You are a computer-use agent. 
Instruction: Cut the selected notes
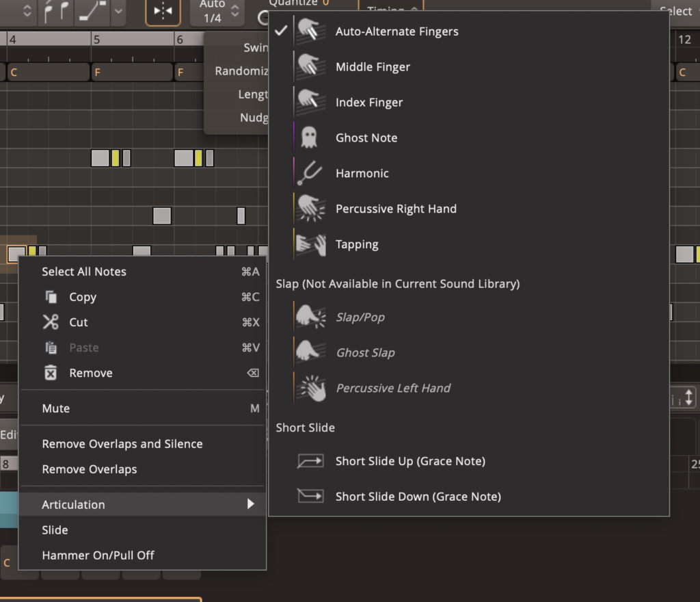[142, 322]
